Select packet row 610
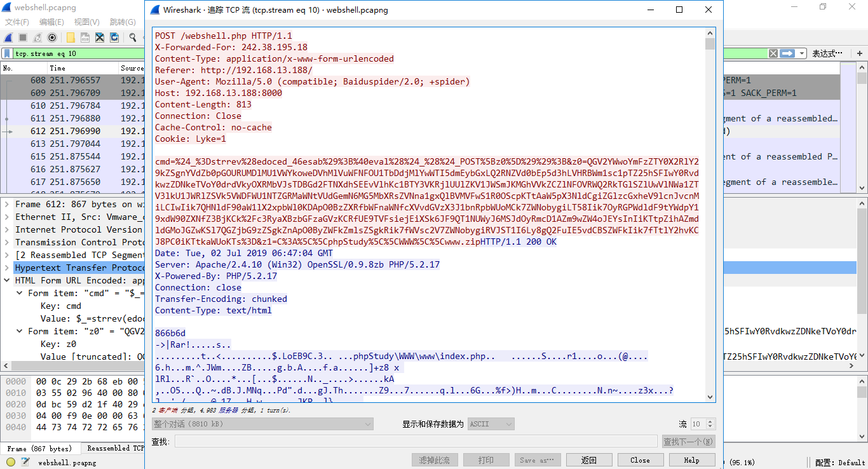The height and width of the screenshot is (469, 868). (72, 105)
